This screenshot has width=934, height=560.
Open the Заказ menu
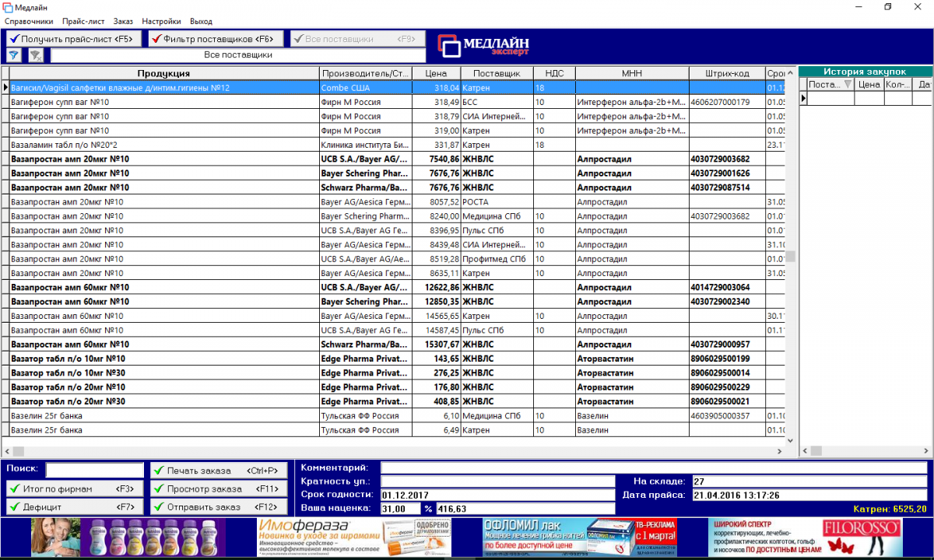tap(123, 22)
